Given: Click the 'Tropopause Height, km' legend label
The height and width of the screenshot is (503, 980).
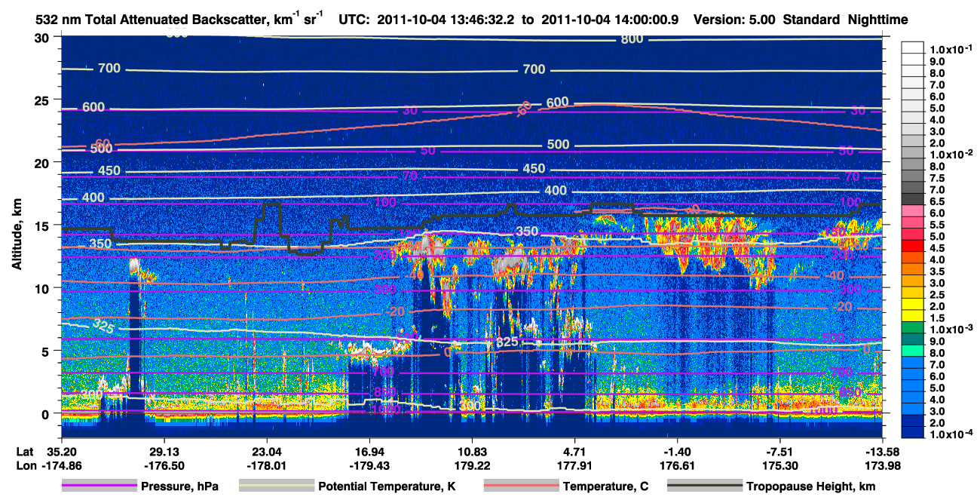Looking at the screenshot, I should point(810,486).
